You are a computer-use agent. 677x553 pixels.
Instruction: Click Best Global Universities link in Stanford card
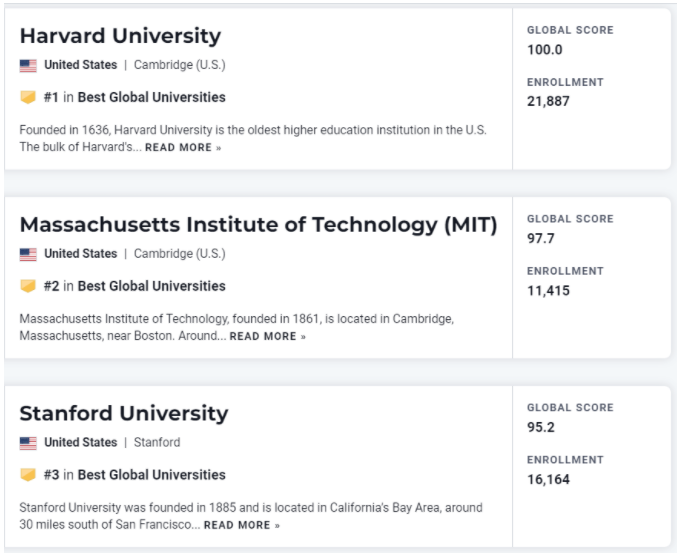[x=152, y=475]
